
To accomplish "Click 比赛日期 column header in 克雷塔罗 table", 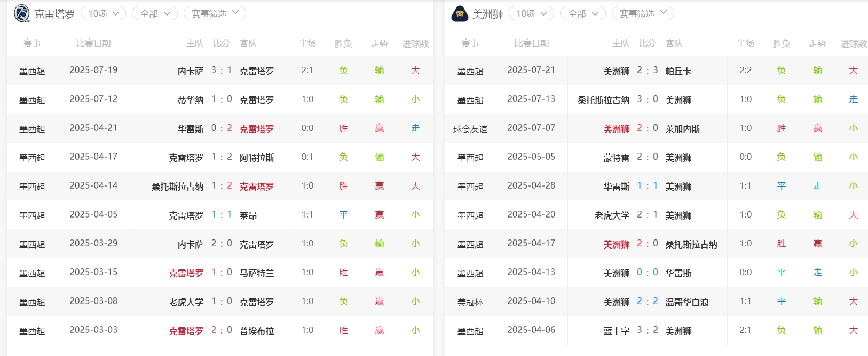I will 93,43.
